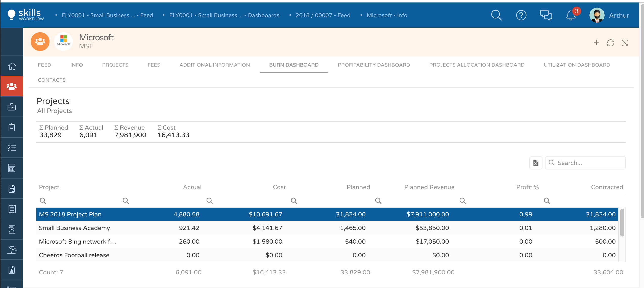The width and height of the screenshot is (644, 288).
Task: Open the calculator grid icon in sidebar
Action: (12, 168)
